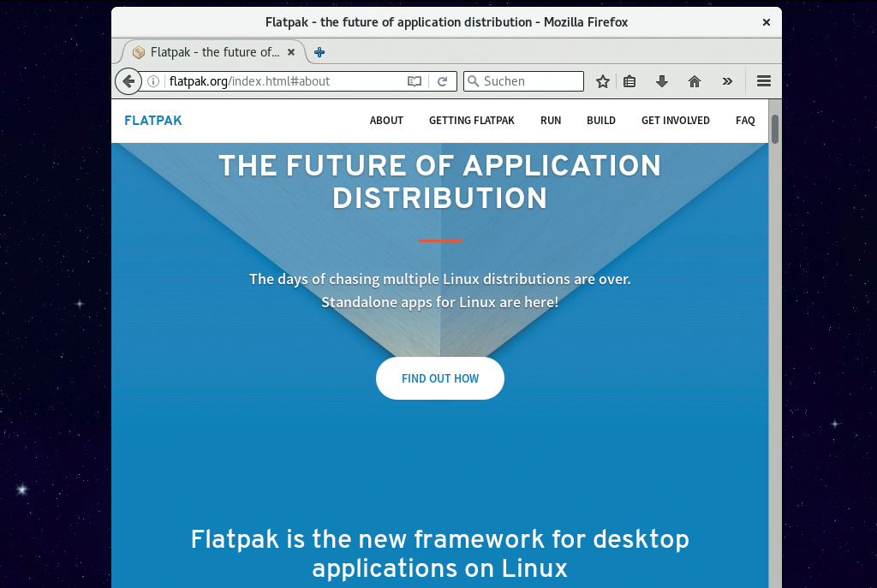Image resolution: width=877 pixels, height=588 pixels.
Task: Click heading "THE FUTURE OF APPLICATION DISTRIBUTION"
Action: click(x=440, y=181)
